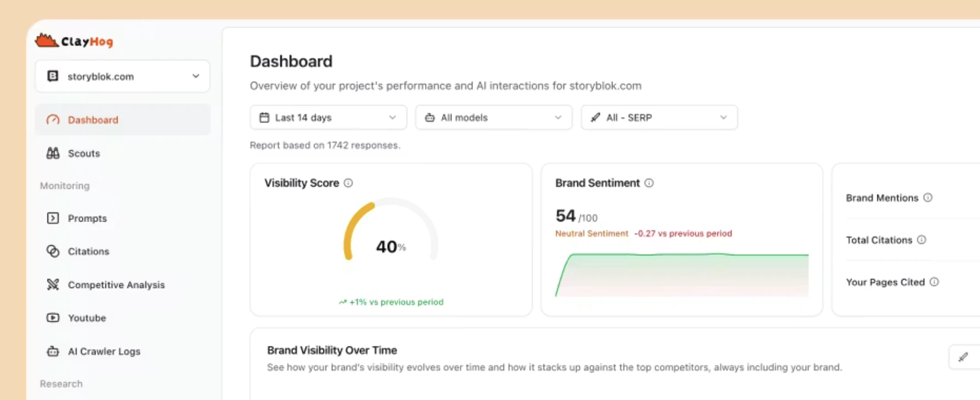Click the Total Citations label
980x400 pixels.
point(879,240)
